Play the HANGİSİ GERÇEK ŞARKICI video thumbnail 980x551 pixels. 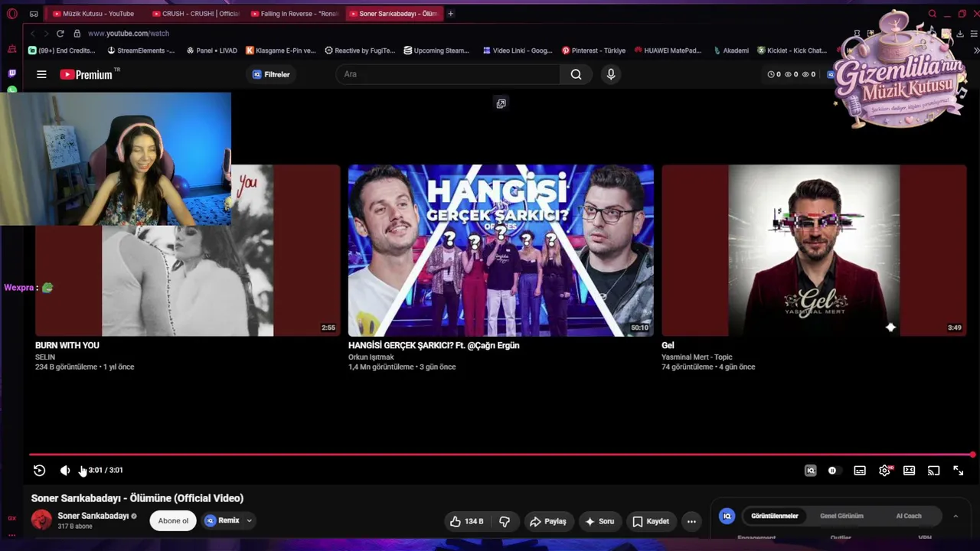[501, 250]
